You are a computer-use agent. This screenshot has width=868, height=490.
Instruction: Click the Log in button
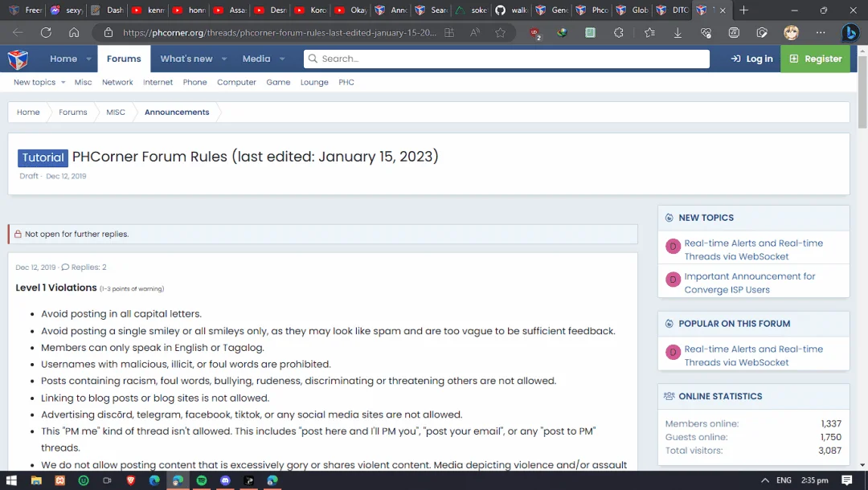(x=751, y=59)
